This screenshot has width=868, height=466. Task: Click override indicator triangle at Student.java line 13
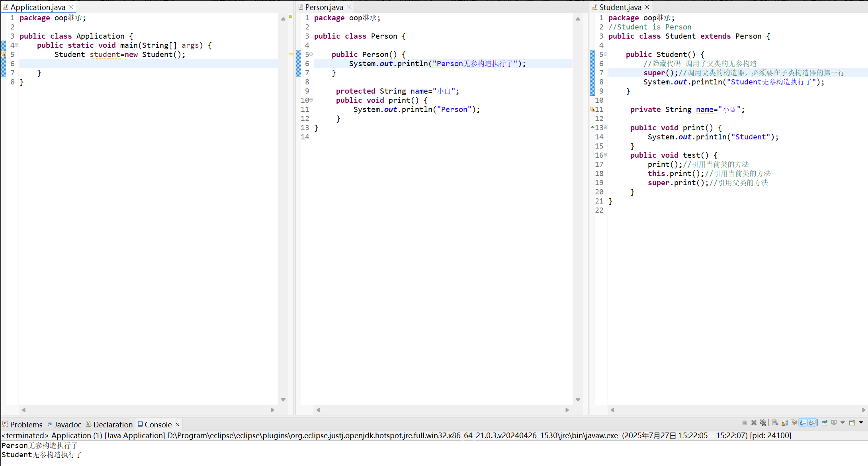coord(592,127)
